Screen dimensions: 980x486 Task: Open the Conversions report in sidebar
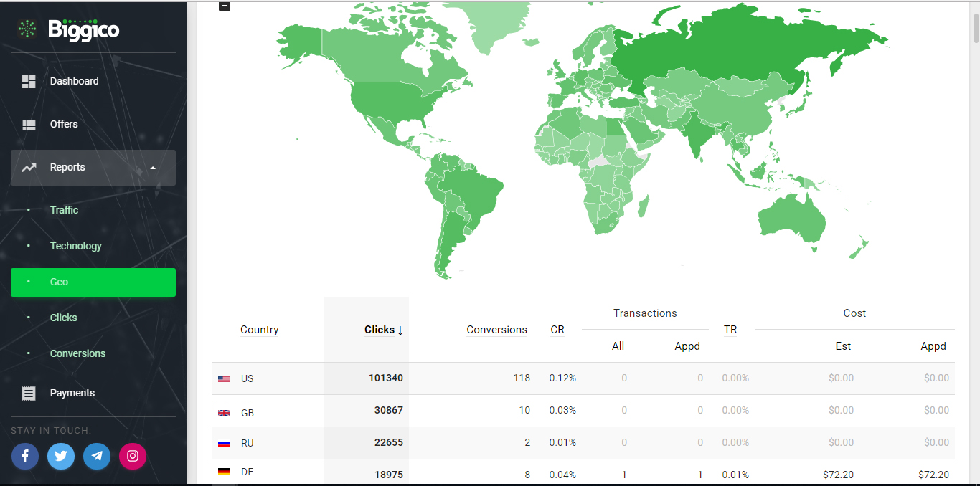coord(77,353)
